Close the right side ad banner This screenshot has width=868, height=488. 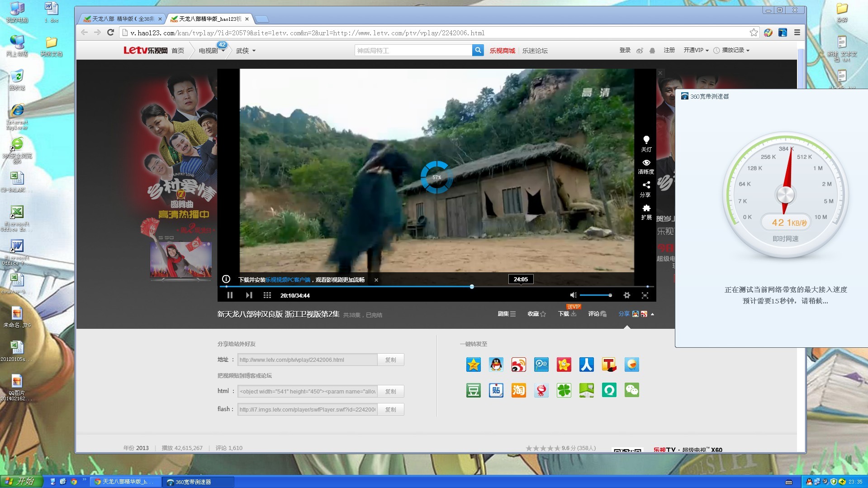click(x=660, y=73)
